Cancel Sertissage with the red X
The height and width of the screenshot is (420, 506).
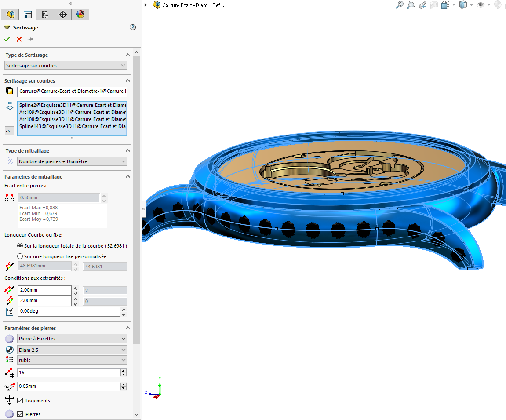[x=19, y=39]
